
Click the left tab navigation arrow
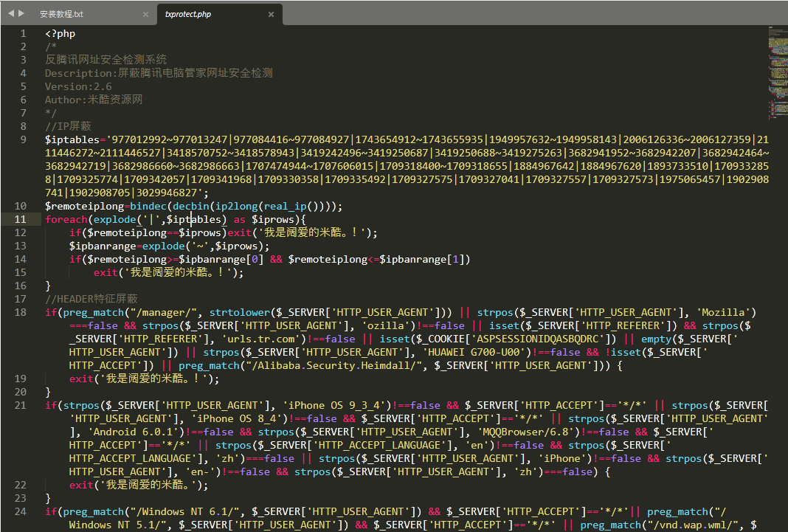point(11,13)
